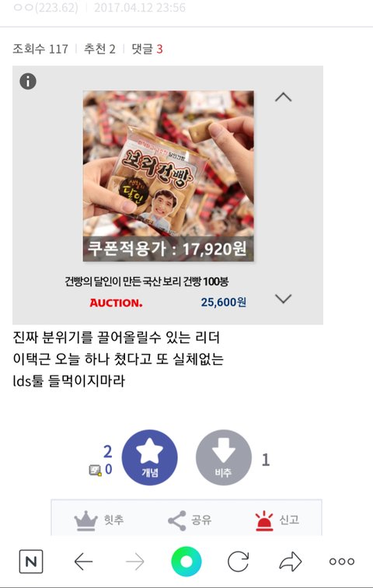The image size is (373, 588).
Task: Report post using 신고 siren icon
Action: [264, 520]
